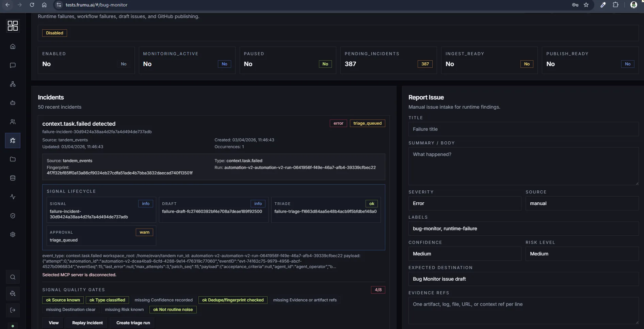Click the Evidence Refs textarea

pyautogui.click(x=524, y=311)
